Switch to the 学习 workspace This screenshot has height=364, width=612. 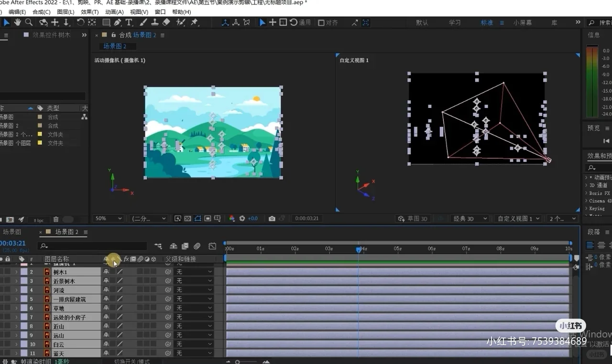click(455, 22)
